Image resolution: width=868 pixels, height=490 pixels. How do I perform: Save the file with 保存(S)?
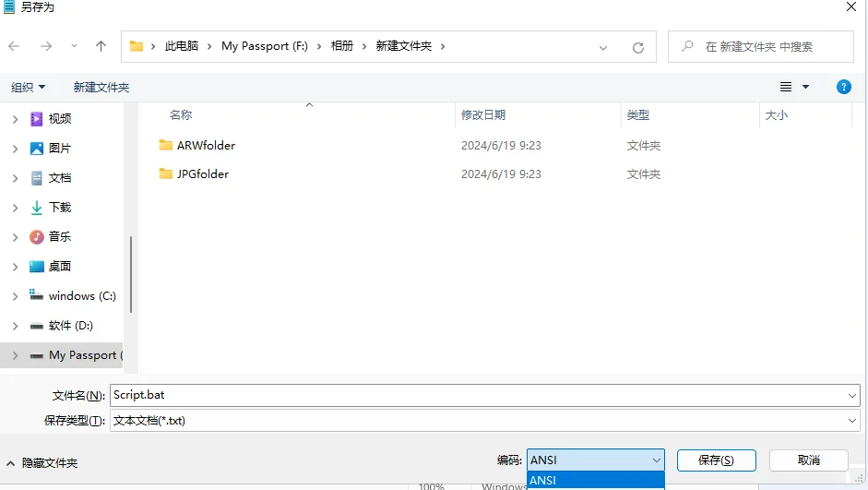pos(717,460)
